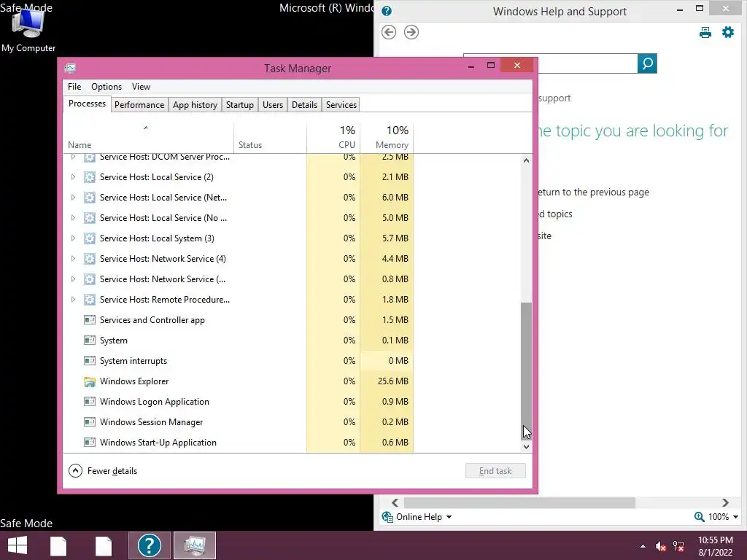Expand Service Host: Local Service (Net...
Screen dimensions: 747x560
(73, 198)
